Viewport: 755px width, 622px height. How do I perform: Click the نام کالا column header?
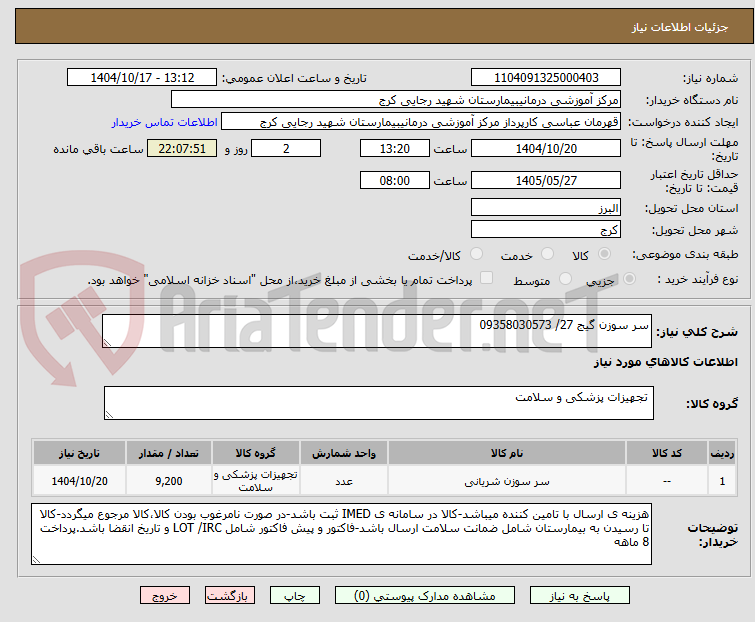coord(507,453)
